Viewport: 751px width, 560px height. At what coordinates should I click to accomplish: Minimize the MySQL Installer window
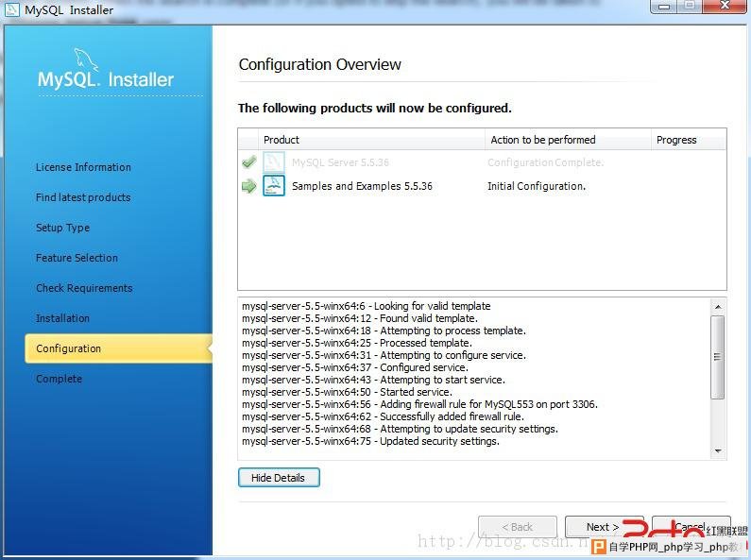coord(664,6)
